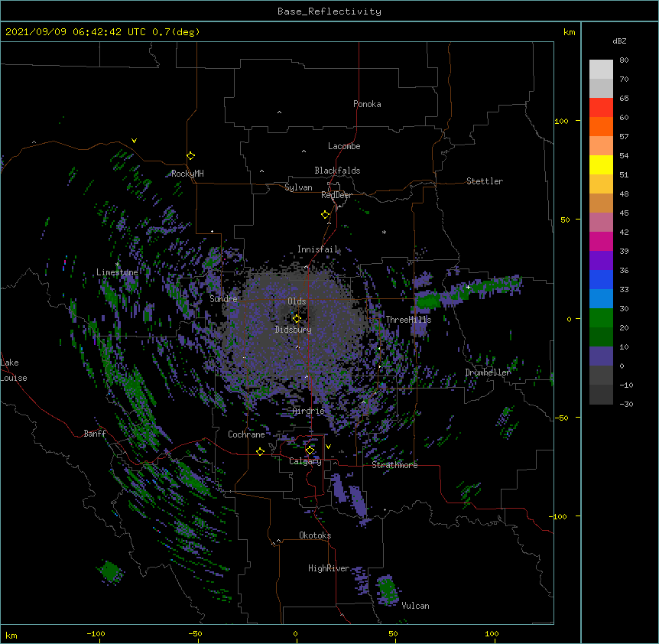Click the -50 tick on the vertical axis
The height and width of the screenshot is (644, 659).
[x=561, y=418]
